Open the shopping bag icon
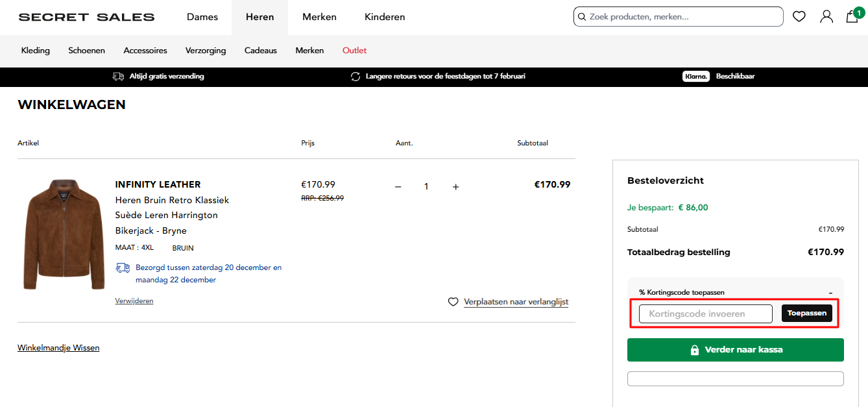The height and width of the screenshot is (407, 868). pos(852,17)
